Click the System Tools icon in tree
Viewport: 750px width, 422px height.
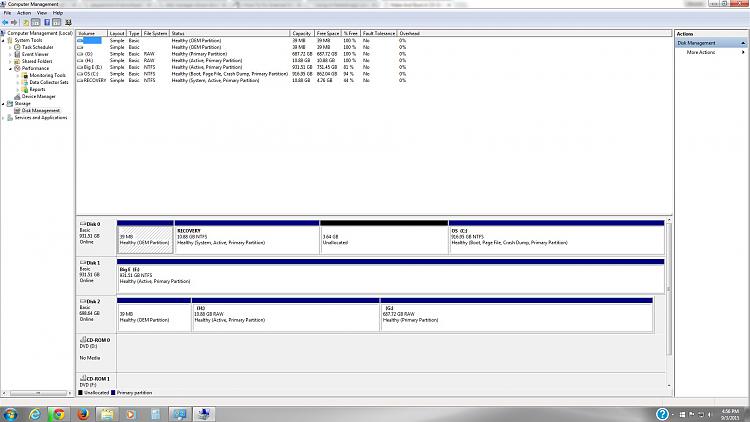(10, 40)
